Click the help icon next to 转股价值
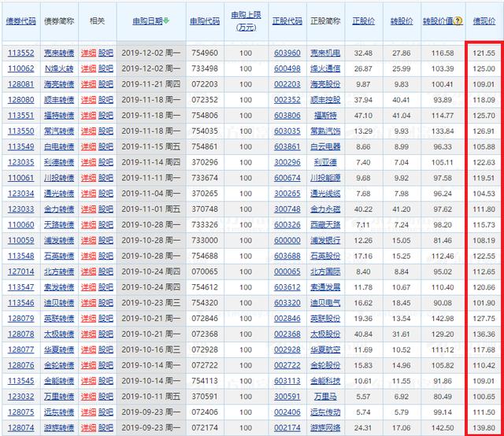This screenshot has height=436, width=504. (456, 21)
